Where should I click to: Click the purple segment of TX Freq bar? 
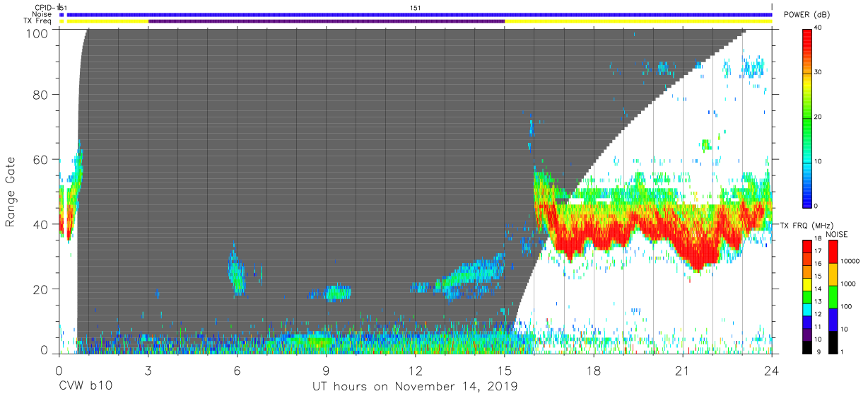[x=327, y=21]
